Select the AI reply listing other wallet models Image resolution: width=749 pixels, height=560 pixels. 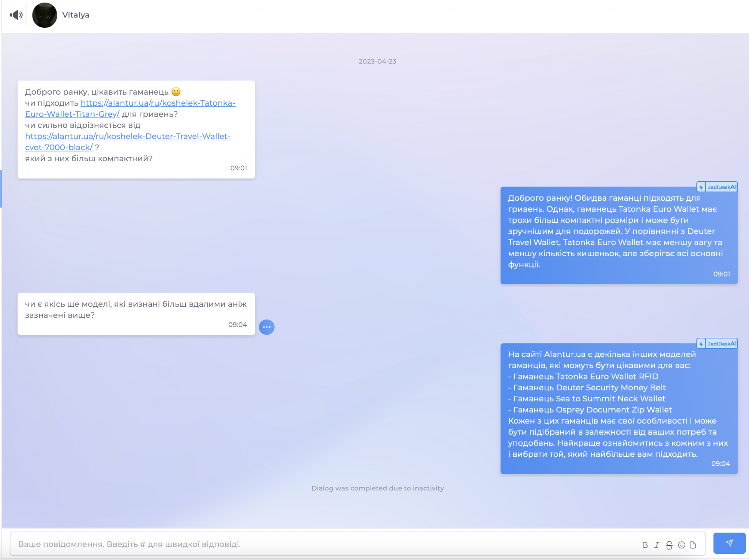click(619, 409)
